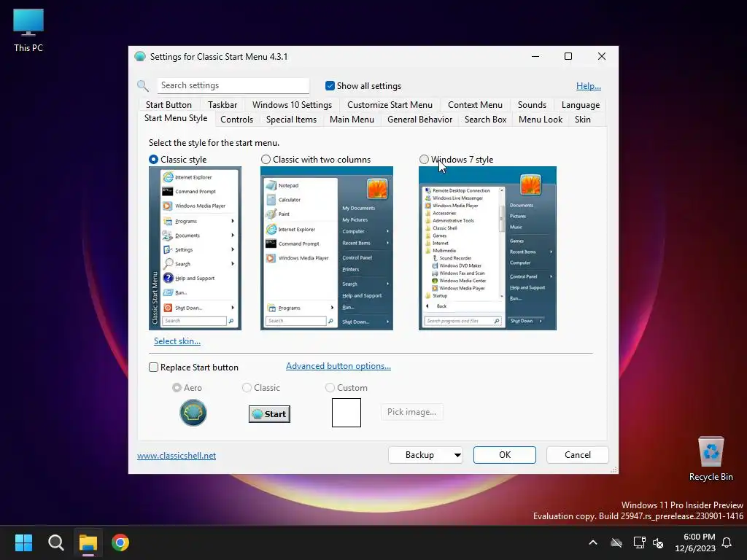The image size is (747, 560).
Task: Open This PC desktop icon
Action: click(x=28, y=30)
